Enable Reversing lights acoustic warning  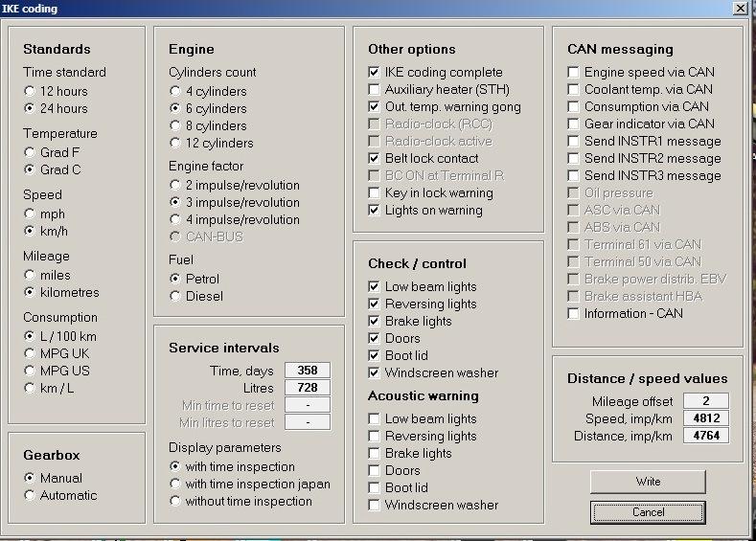pyautogui.click(x=374, y=436)
